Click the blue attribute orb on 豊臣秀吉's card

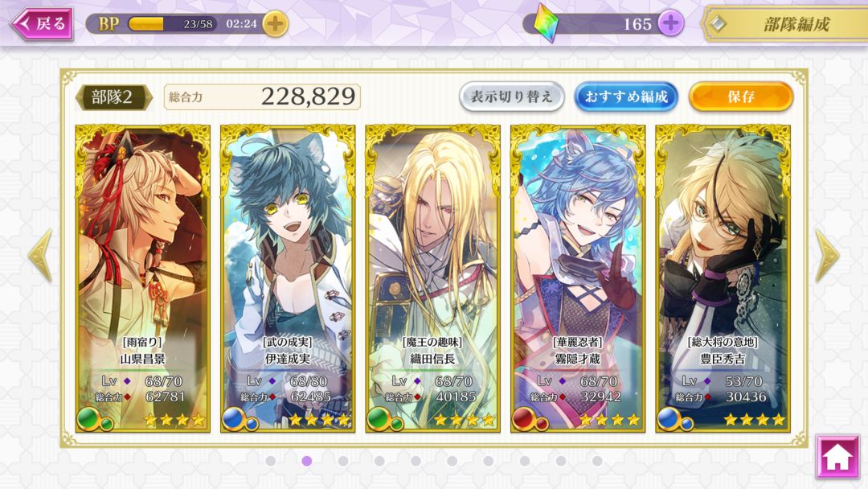pos(668,419)
